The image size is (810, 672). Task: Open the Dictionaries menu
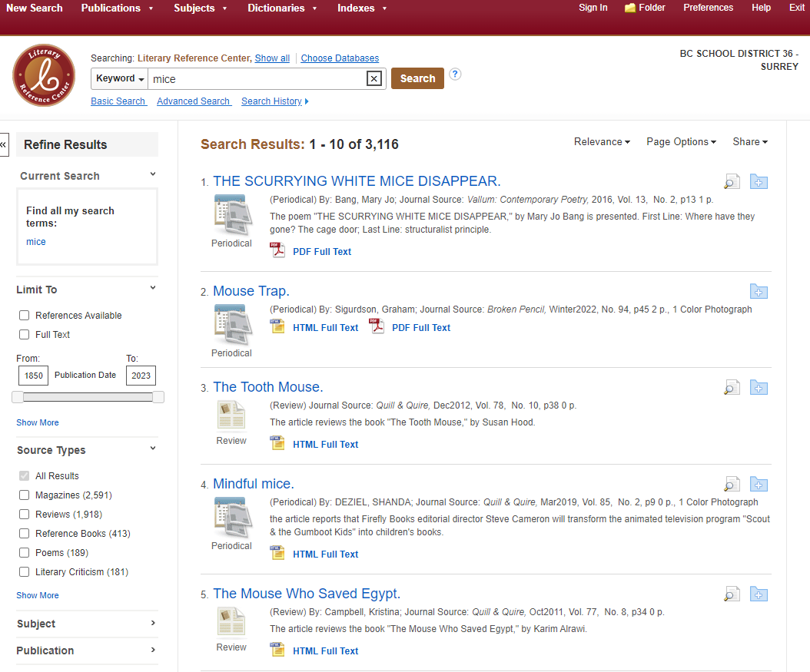point(282,8)
